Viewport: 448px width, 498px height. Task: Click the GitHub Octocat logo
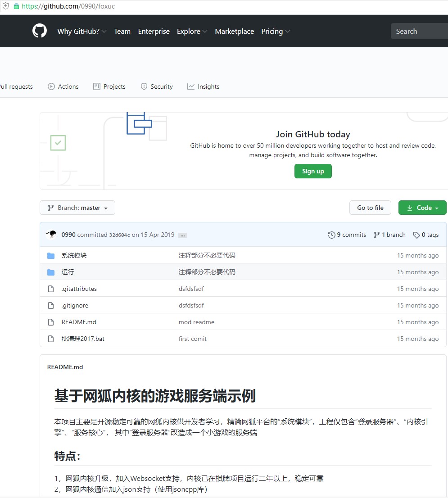tap(40, 31)
